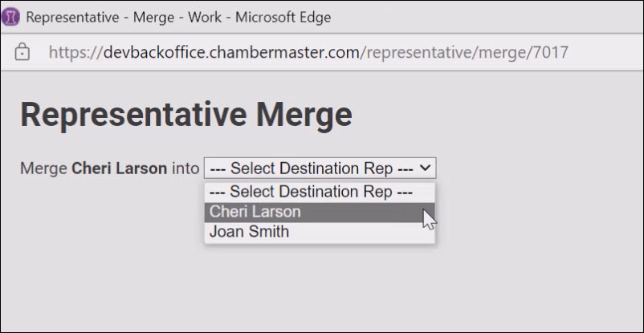
Task: Click the bold Cheri Larson name
Action: coord(120,169)
